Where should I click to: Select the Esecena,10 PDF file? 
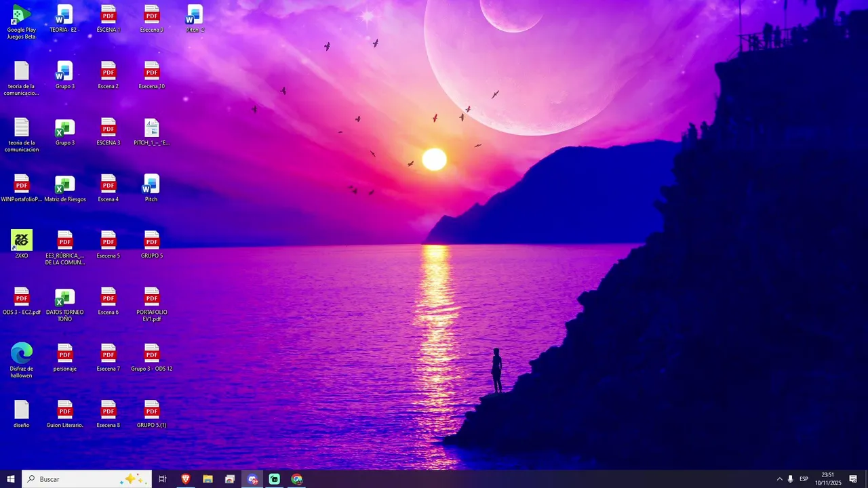(152, 75)
